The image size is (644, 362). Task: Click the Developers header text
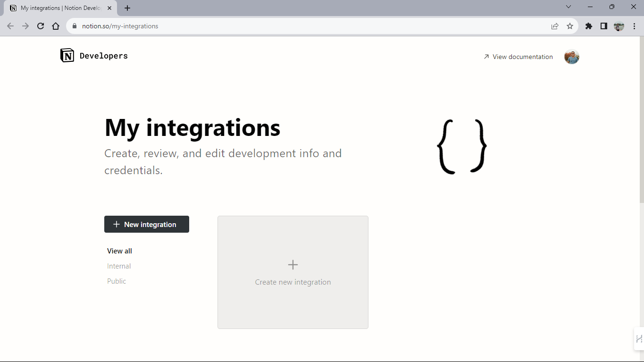[x=104, y=56]
